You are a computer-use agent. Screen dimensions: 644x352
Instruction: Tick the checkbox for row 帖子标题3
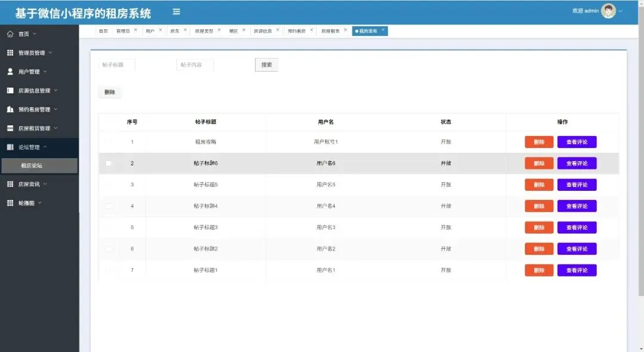tap(109, 227)
